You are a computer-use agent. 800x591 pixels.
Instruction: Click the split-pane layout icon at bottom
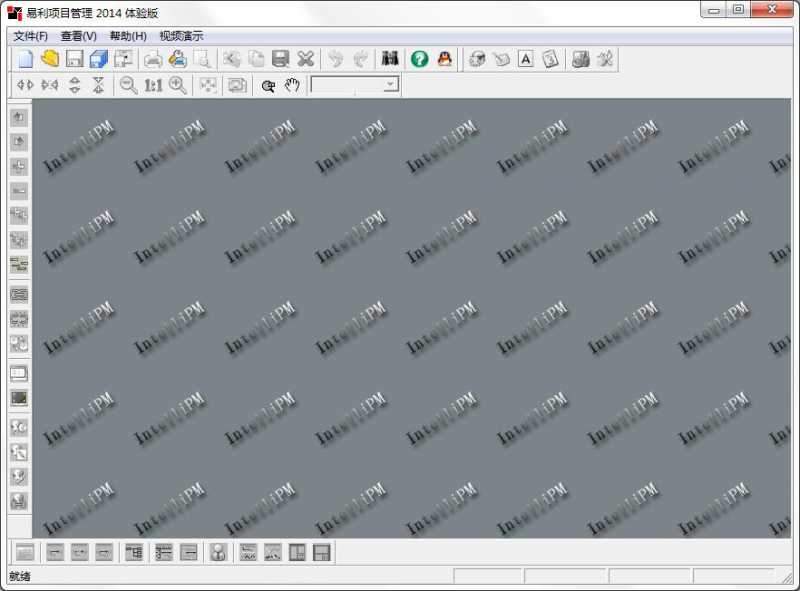[298, 553]
